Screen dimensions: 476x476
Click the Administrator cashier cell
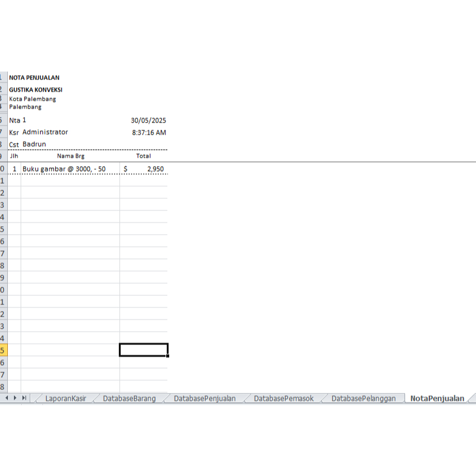click(x=45, y=132)
